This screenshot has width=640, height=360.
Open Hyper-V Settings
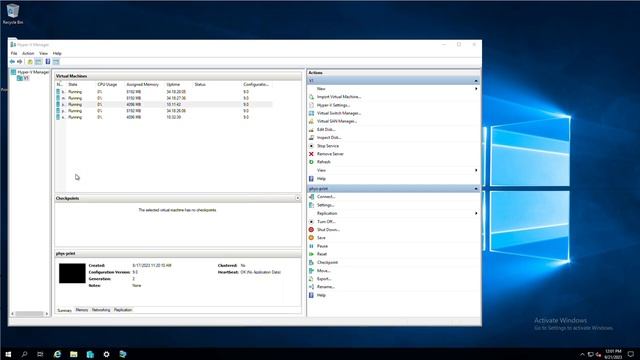(333, 105)
